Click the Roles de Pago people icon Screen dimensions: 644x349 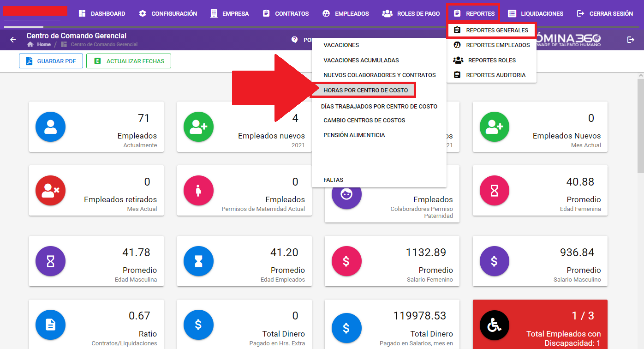[x=388, y=13]
